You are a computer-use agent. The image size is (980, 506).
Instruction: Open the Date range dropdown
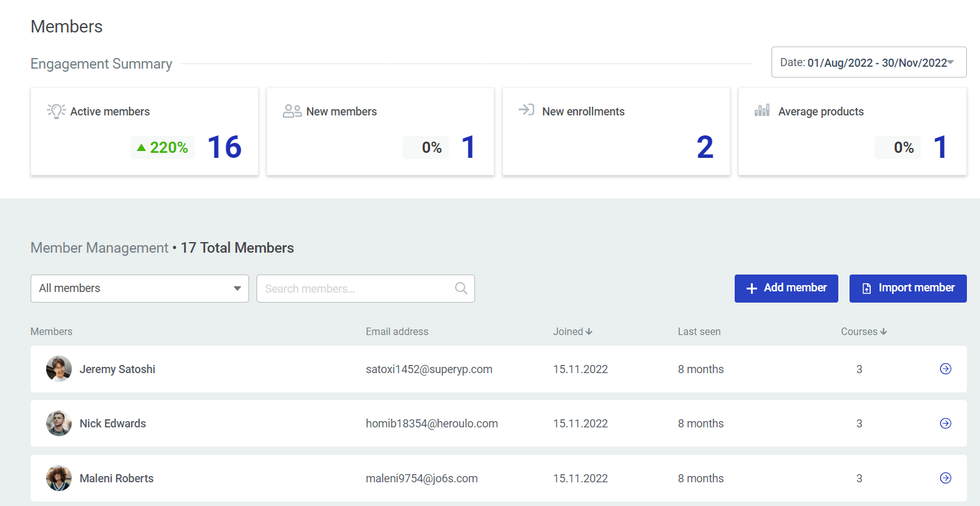tap(868, 62)
